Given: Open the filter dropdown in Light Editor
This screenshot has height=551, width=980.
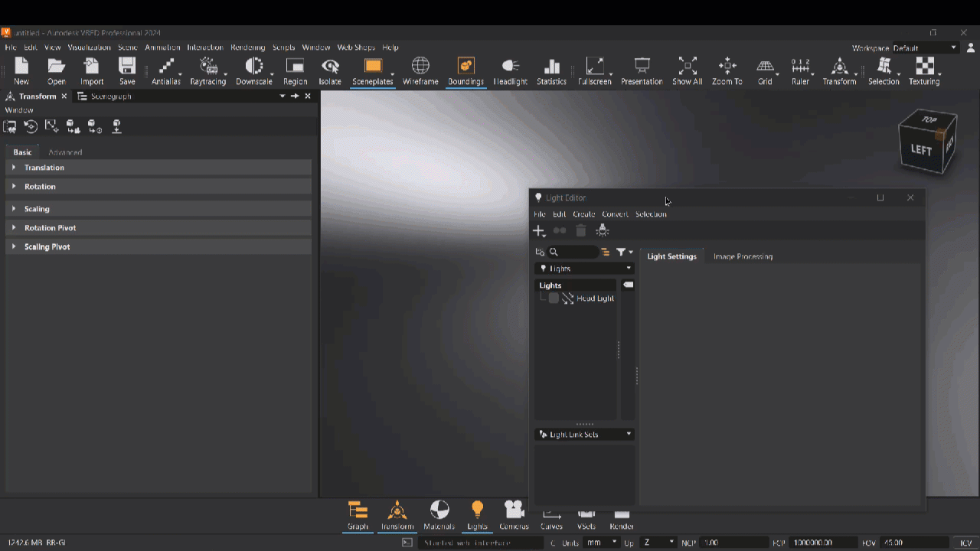Looking at the screenshot, I should click(x=625, y=252).
